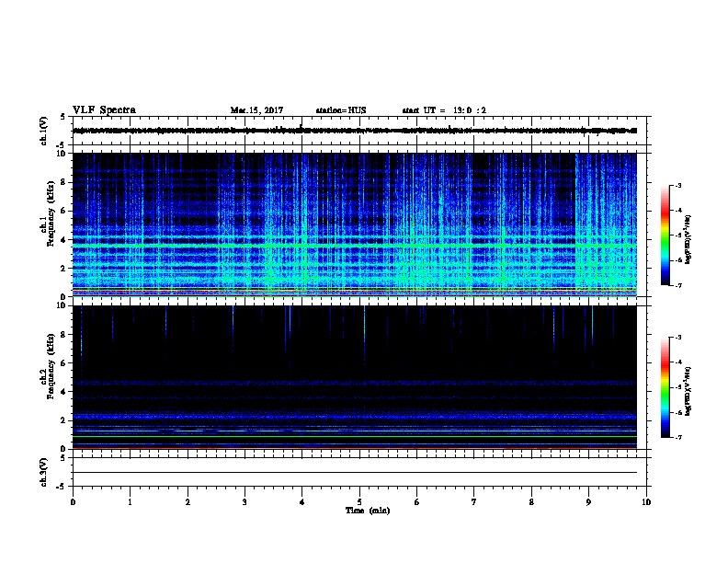Click the ch.2 frequency tick "8"
Image resolution: width=728 pixels, height=563 pixels.
point(63,335)
